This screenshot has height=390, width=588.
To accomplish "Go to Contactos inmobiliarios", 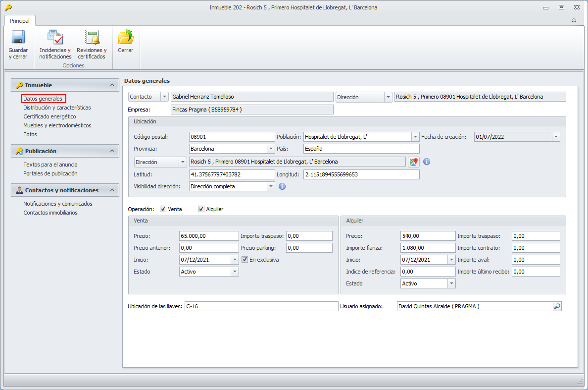I will pos(50,213).
